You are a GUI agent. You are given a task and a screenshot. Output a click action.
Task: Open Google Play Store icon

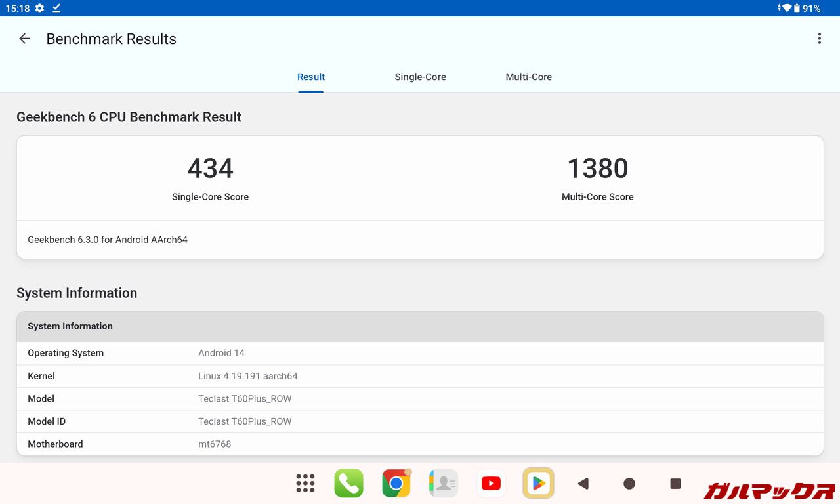[x=538, y=484]
